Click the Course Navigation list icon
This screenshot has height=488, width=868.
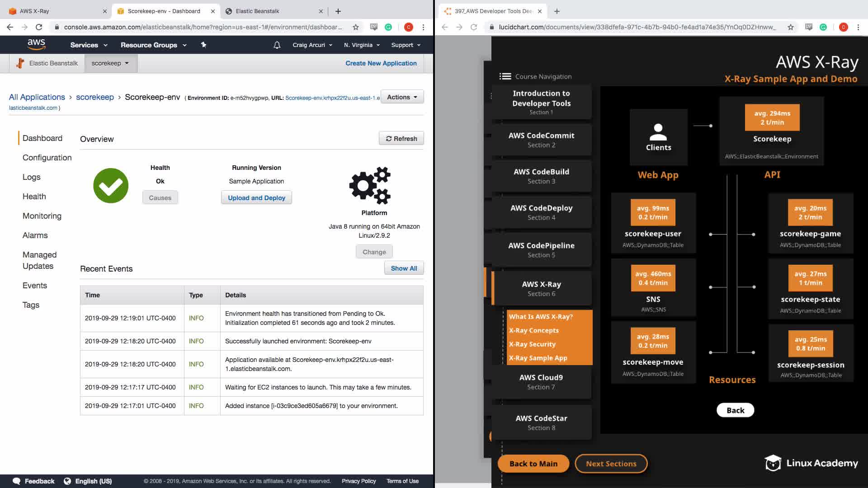[505, 76]
